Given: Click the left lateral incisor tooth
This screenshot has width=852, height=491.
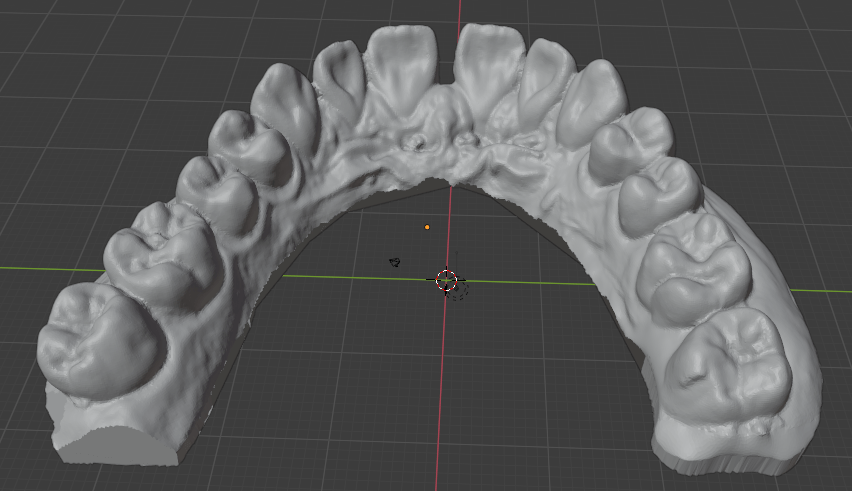Looking at the screenshot, I should point(340,80).
